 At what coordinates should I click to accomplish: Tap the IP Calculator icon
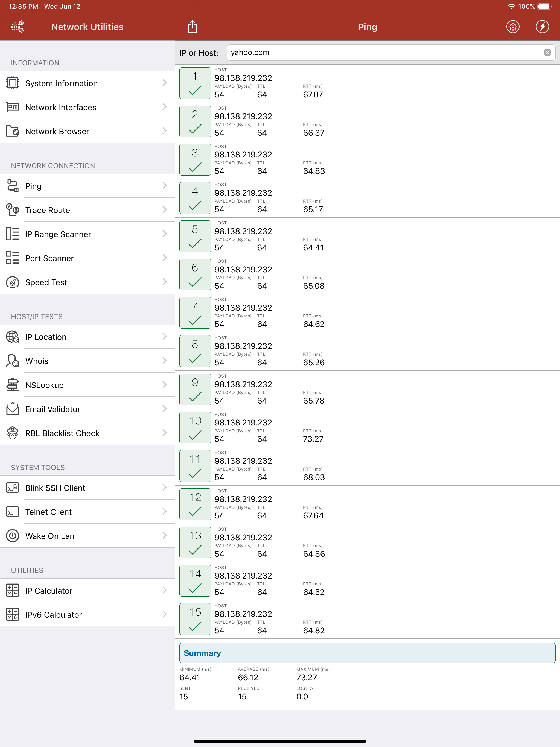[13, 590]
